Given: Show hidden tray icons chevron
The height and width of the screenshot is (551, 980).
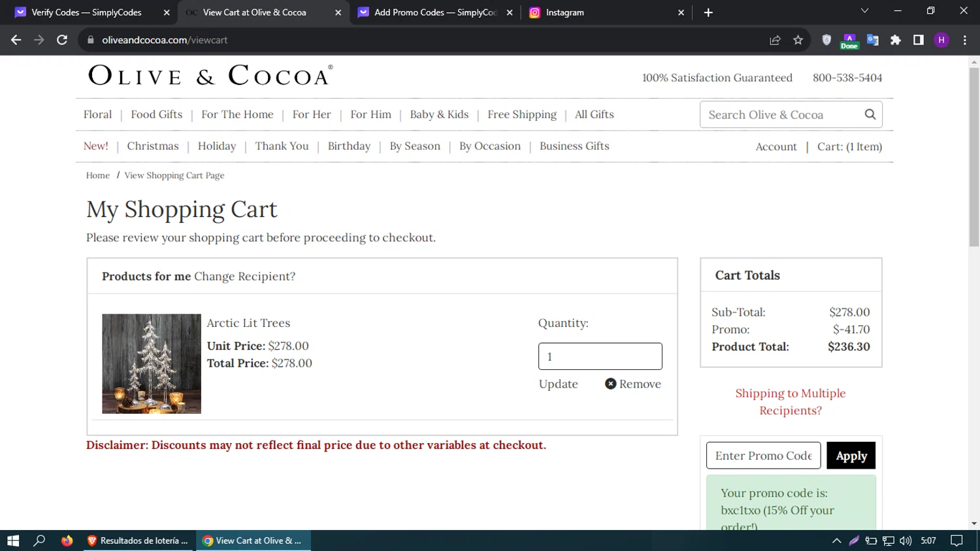Looking at the screenshot, I should (836, 541).
